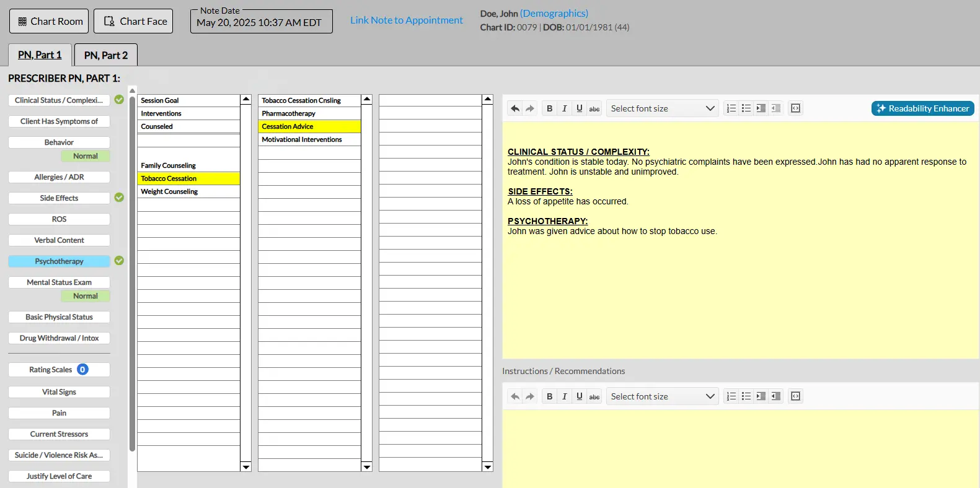Image resolution: width=980 pixels, height=488 pixels.
Task: Toggle strikethrough in the Instructions editor
Action: (x=594, y=396)
